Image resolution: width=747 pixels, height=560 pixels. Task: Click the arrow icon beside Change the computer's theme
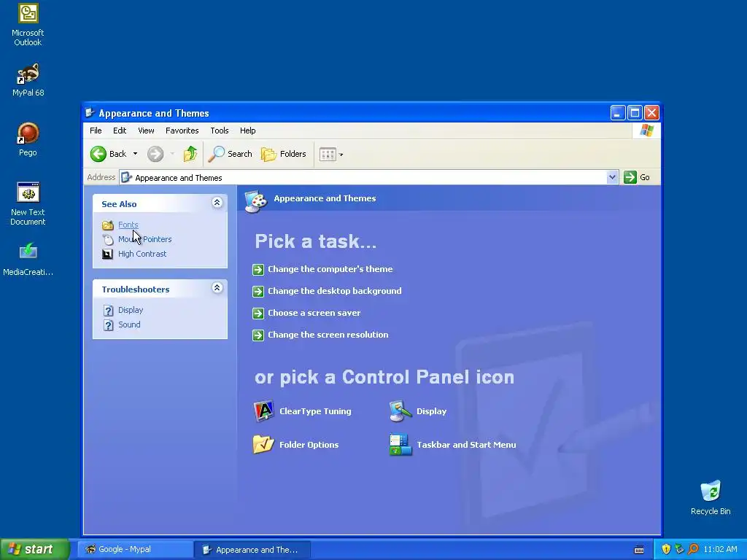click(258, 270)
